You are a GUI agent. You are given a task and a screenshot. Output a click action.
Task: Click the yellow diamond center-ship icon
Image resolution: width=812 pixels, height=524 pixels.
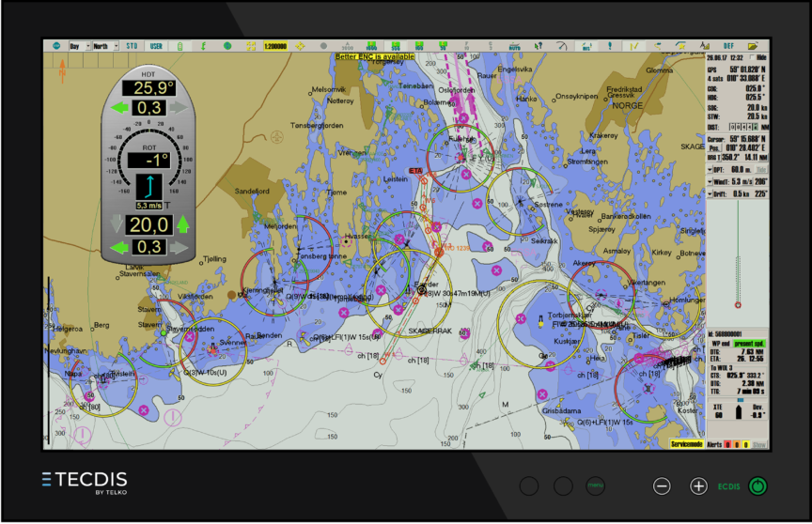pos(300,46)
